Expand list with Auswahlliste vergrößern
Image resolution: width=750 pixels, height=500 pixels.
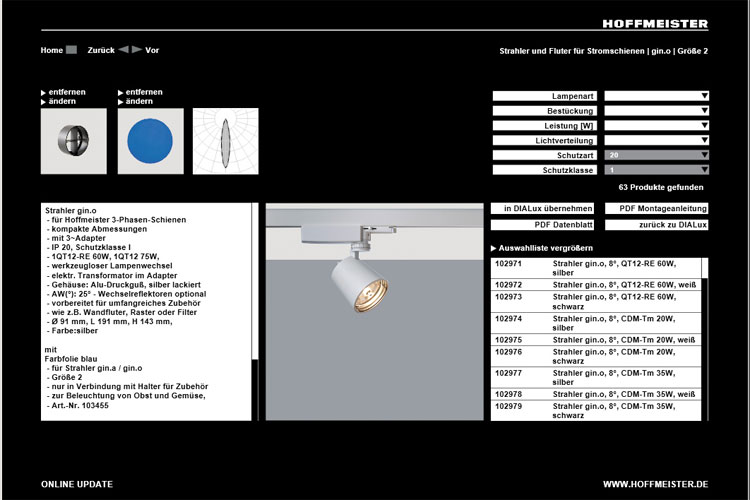click(542, 248)
